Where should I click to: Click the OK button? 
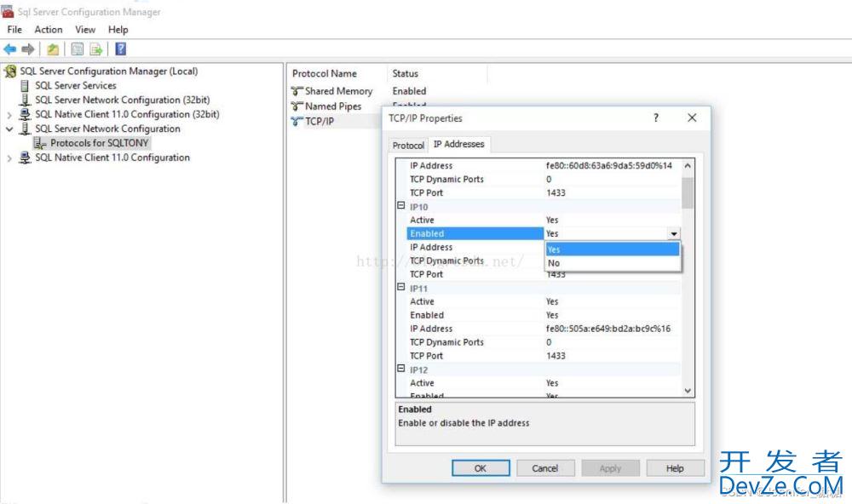481,468
